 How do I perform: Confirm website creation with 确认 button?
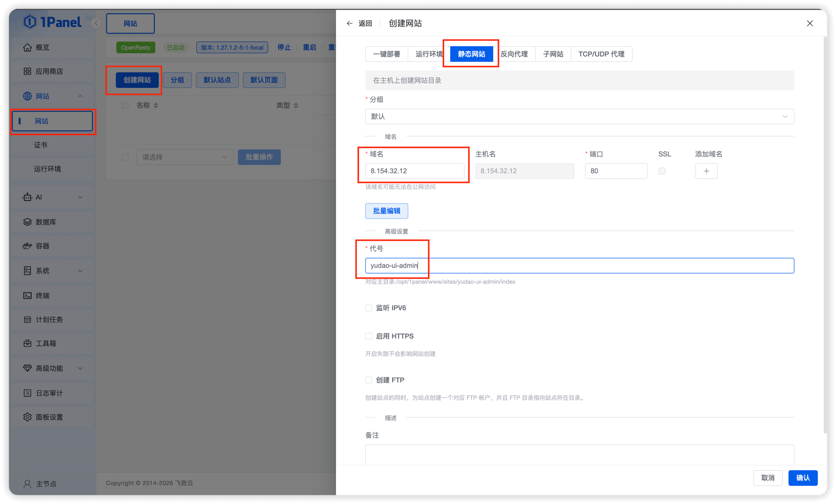[x=802, y=478]
